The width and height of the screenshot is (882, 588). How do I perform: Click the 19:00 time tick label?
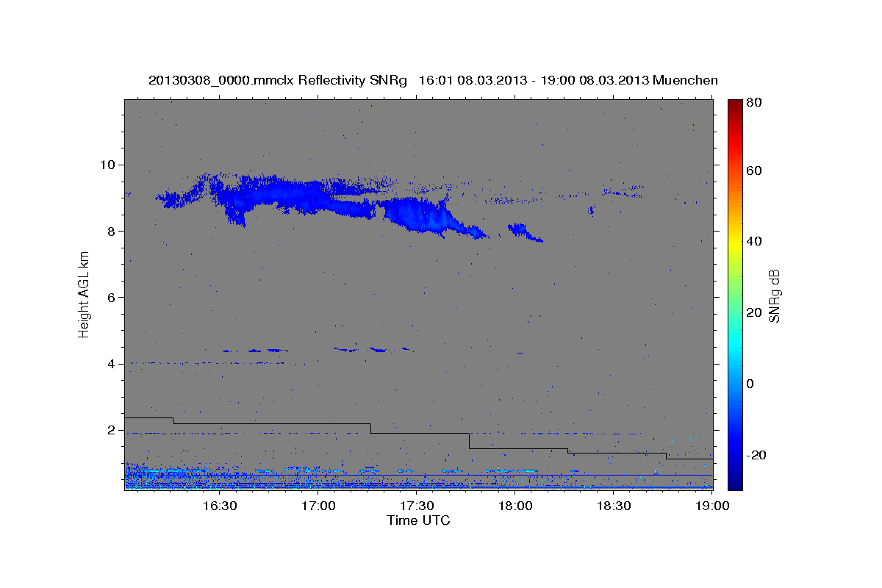712,506
